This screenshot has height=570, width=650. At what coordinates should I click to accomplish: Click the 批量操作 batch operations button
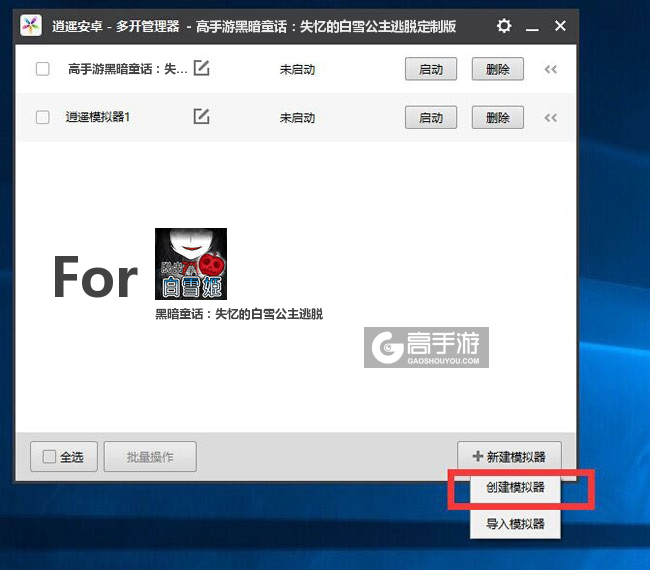tap(150, 457)
